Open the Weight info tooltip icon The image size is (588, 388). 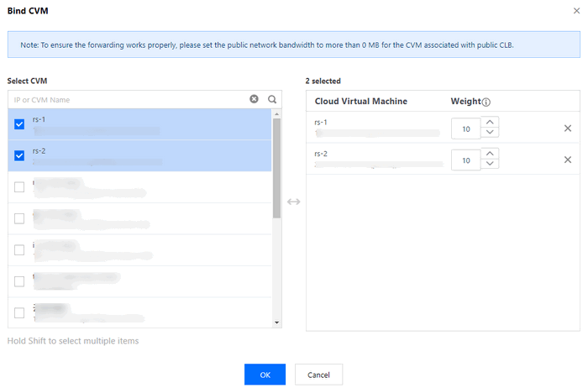pos(486,102)
